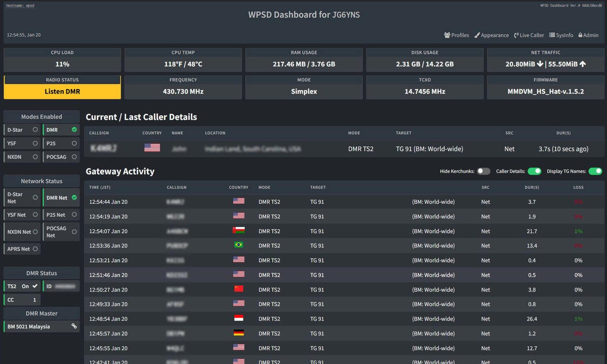The image size is (607, 364).
Task: Click the 12:54:44 Jan 20 timestamp
Action: tap(108, 202)
